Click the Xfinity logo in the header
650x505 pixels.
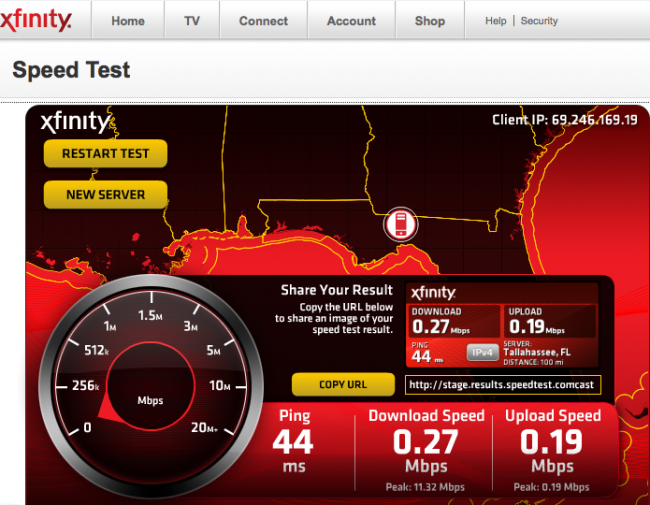click(36, 20)
